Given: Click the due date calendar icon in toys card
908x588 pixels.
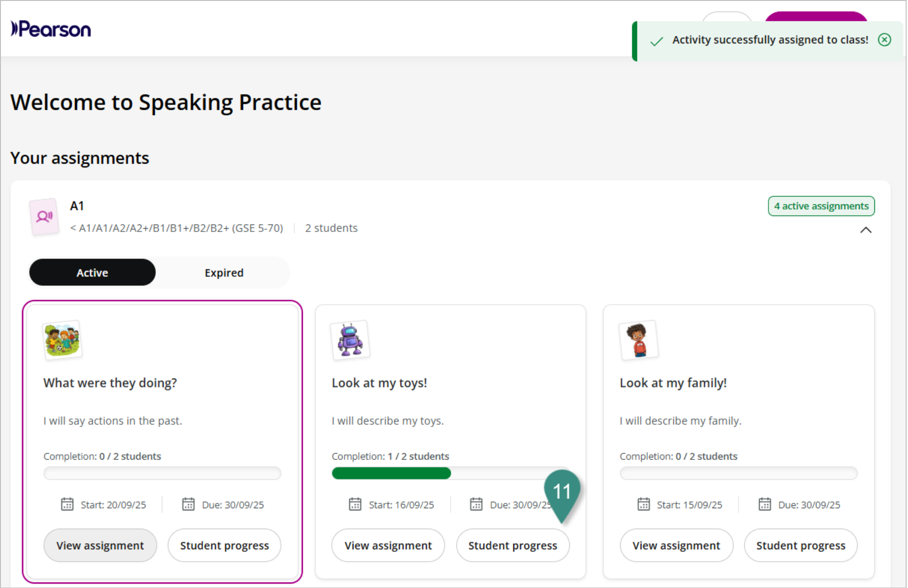Looking at the screenshot, I should [476, 504].
